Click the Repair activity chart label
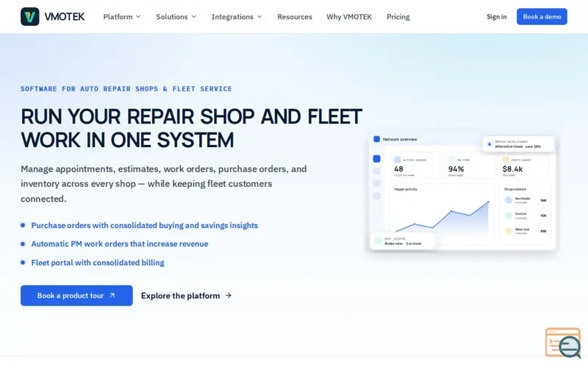 pos(406,189)
